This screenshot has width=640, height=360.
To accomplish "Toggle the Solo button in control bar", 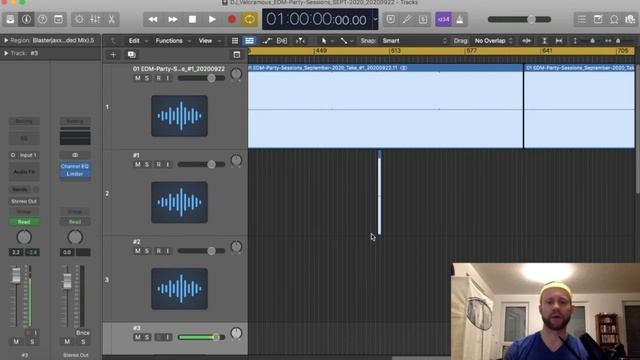I will pos(423,19).
